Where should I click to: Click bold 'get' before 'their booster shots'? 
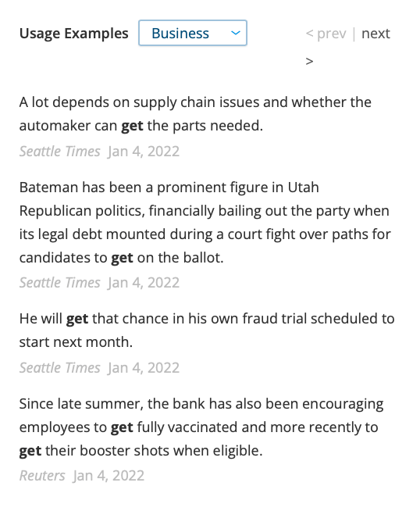tap(30, 451)
